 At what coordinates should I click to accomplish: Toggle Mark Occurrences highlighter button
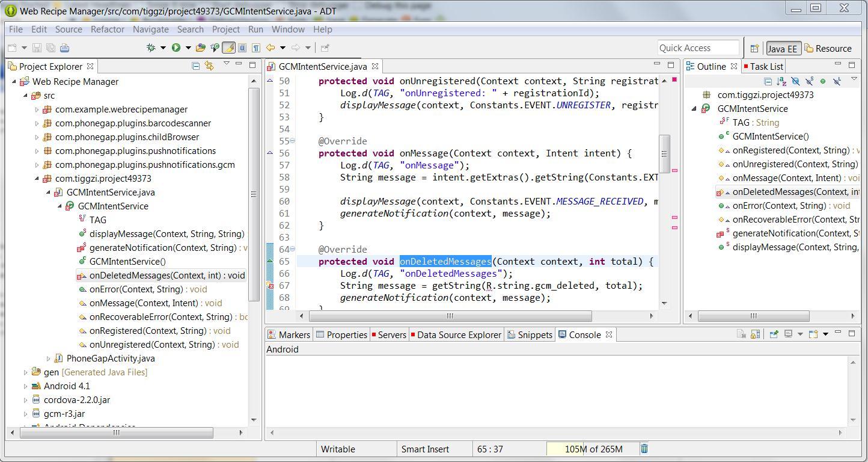pos(228,48)
